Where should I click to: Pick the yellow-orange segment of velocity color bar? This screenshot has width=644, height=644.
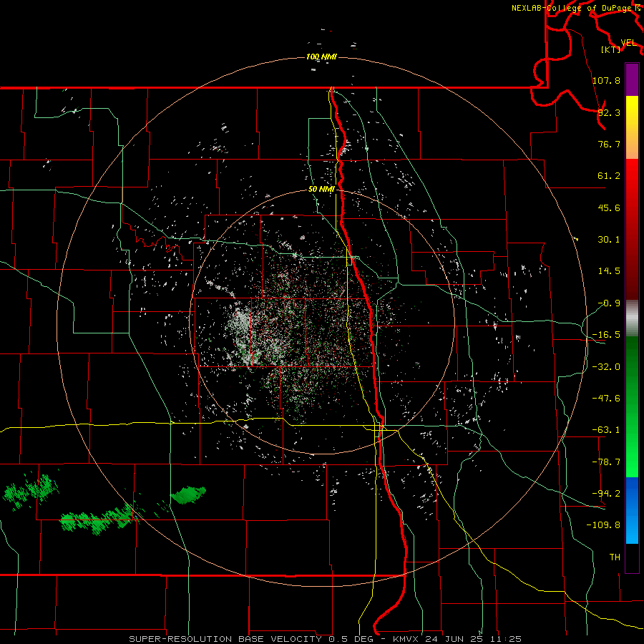click(x=632, y=127)
